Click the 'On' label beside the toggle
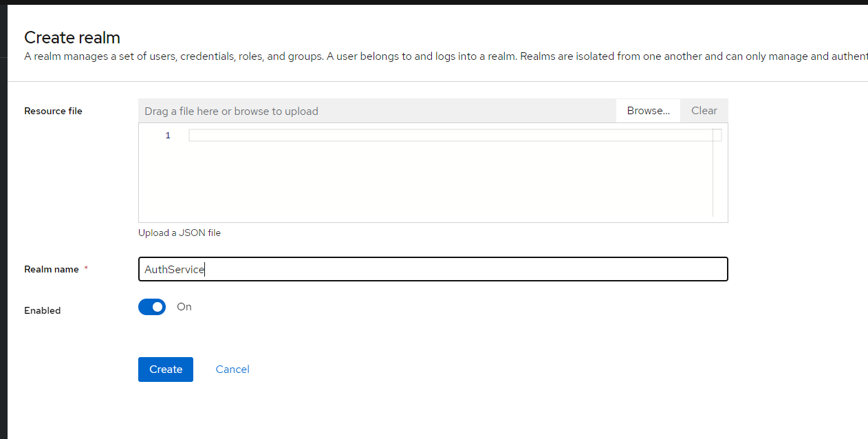Viewport: 868px width, 439px height. 184,307
